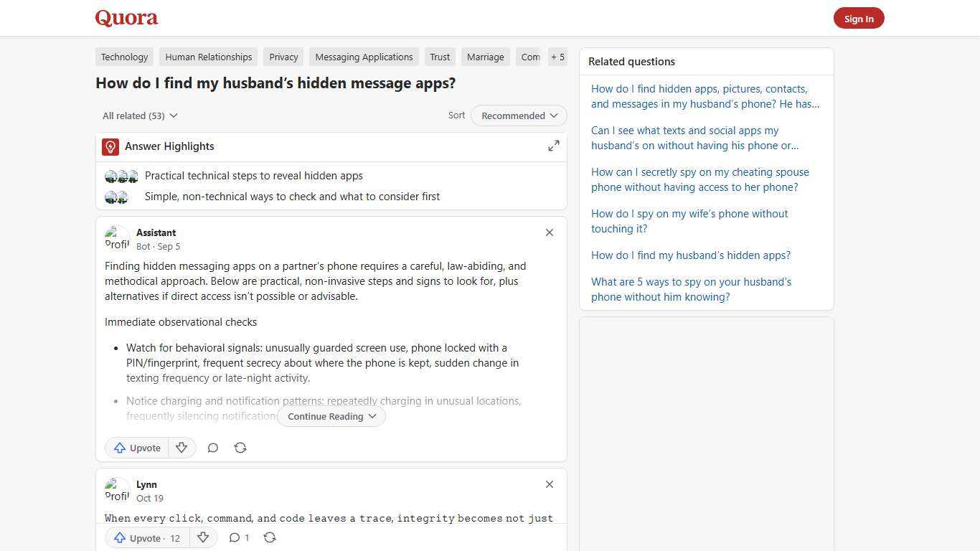Open the related question about husband's hidden apps
The width and height of the screenshot is (980, 551).
pyautogui.click(x=690, y=255)
